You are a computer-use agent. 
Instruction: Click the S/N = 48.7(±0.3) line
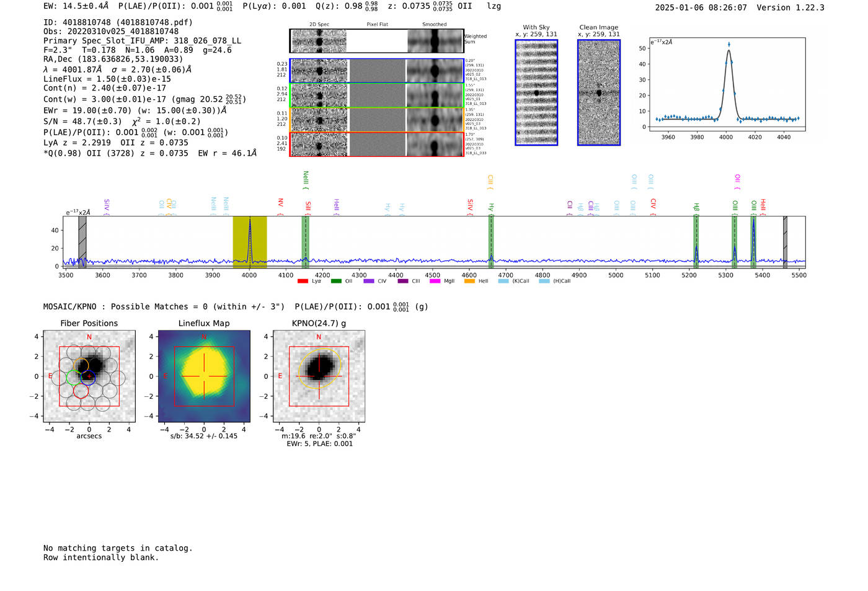[122, 122]
